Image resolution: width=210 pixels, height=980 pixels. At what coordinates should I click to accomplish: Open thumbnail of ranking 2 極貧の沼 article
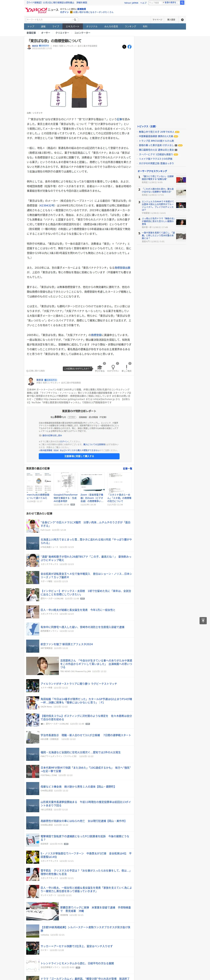(x=181, y=193)
